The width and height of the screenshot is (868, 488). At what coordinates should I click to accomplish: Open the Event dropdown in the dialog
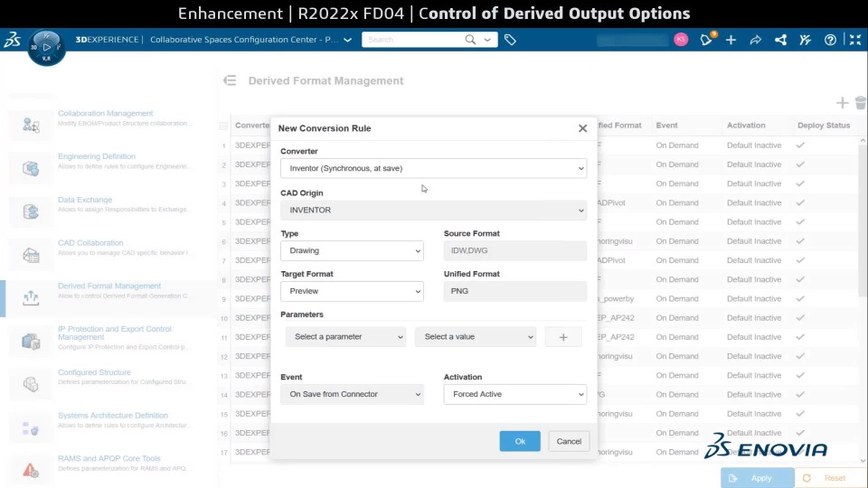[352, 394]
